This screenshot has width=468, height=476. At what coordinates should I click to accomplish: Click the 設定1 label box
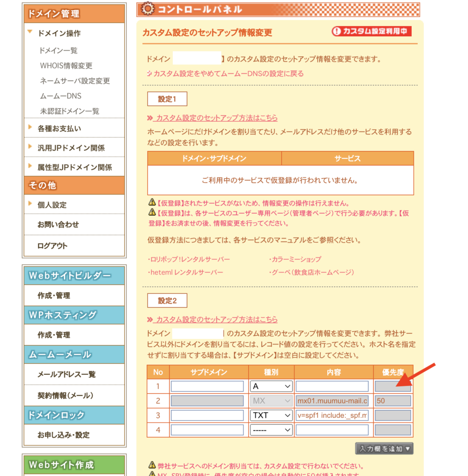167,99
